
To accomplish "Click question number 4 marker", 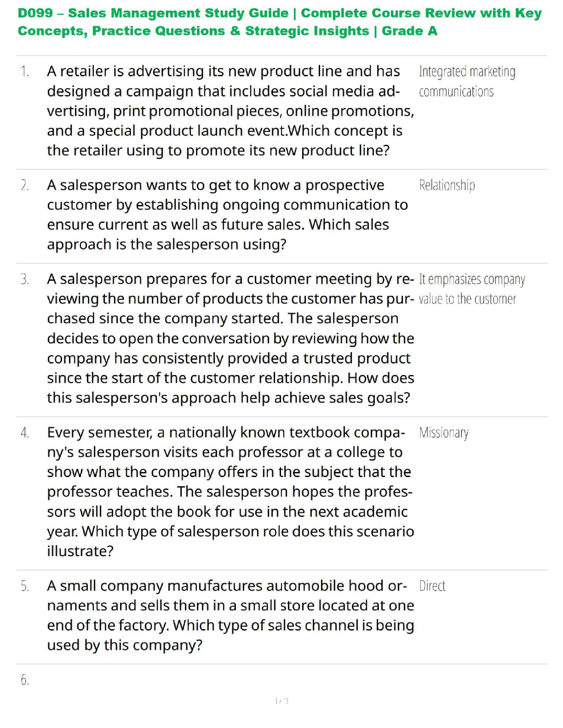I will [25, 432].
